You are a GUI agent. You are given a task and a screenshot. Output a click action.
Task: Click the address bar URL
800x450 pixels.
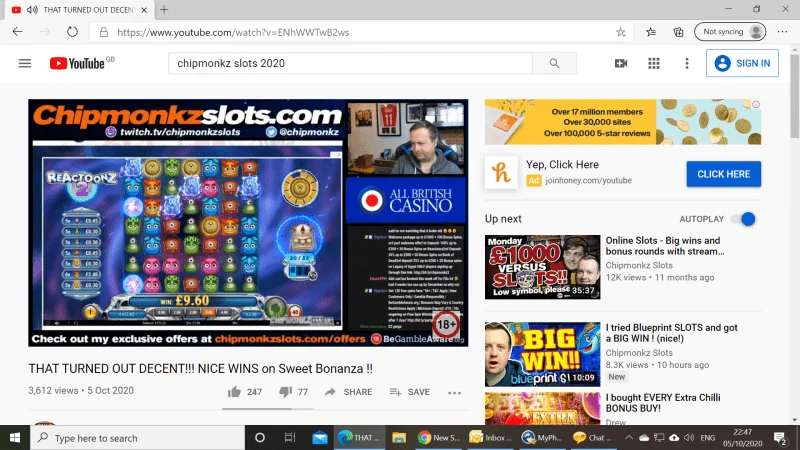[233, 32]
